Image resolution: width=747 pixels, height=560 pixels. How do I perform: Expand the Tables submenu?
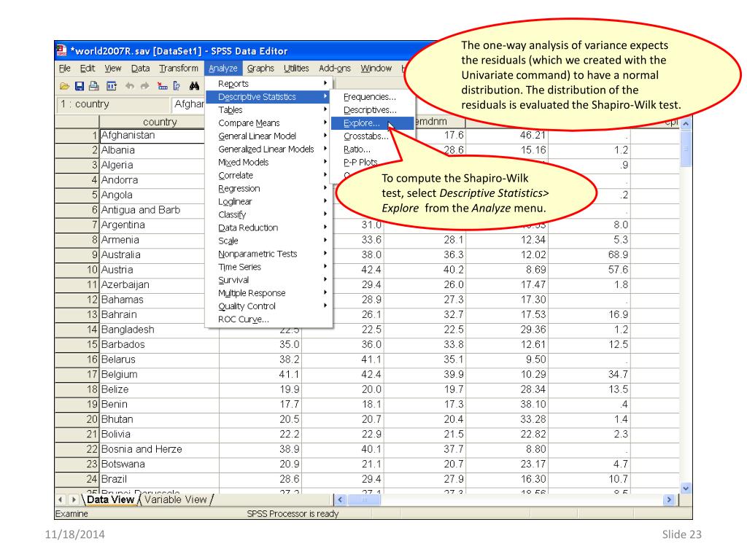pyautogui.click(x=268, y=110)
